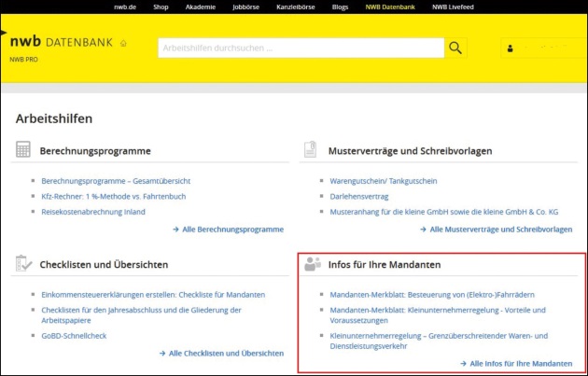The image size is (588, 376).
Task: Open the user account profile icon
Action: (x=510, y=48)
